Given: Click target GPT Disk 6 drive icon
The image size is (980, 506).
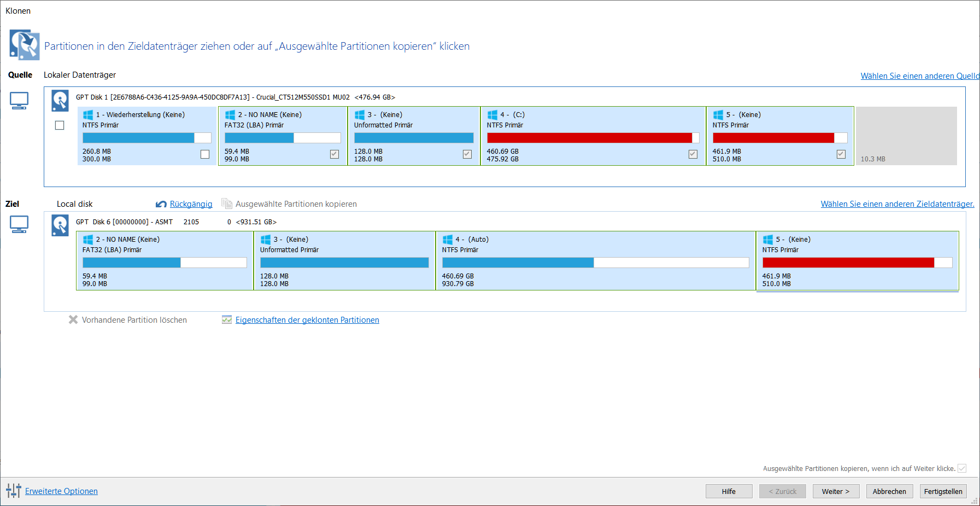Looking at the screenshot, I should [x=60, y=225].
